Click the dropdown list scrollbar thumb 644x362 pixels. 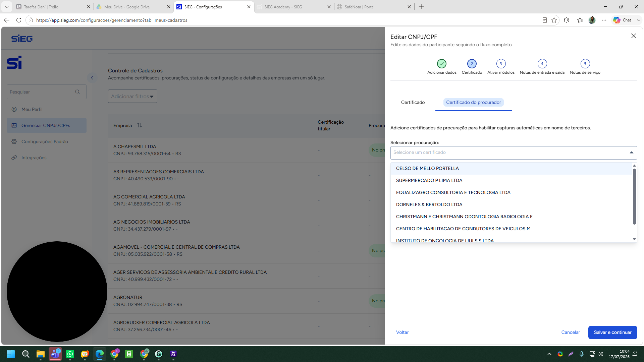pyautogui.click(x=634, y=196)
